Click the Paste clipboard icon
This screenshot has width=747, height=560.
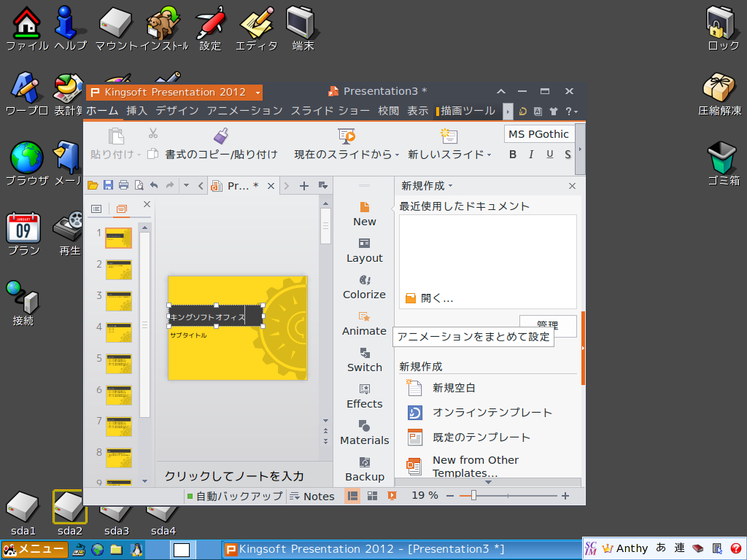pyautogui.click(x=116, y=136)
